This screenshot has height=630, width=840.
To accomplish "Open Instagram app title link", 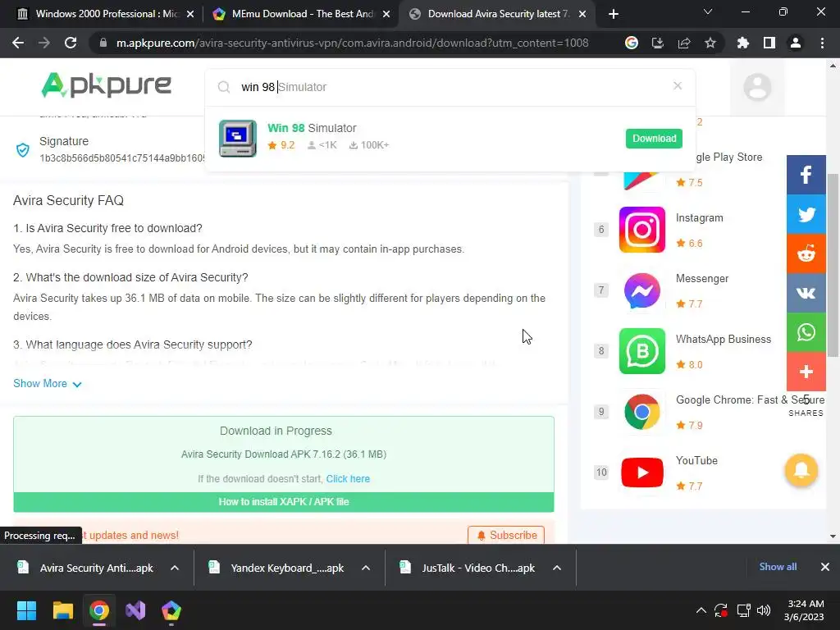I will [x=699, y=218].
